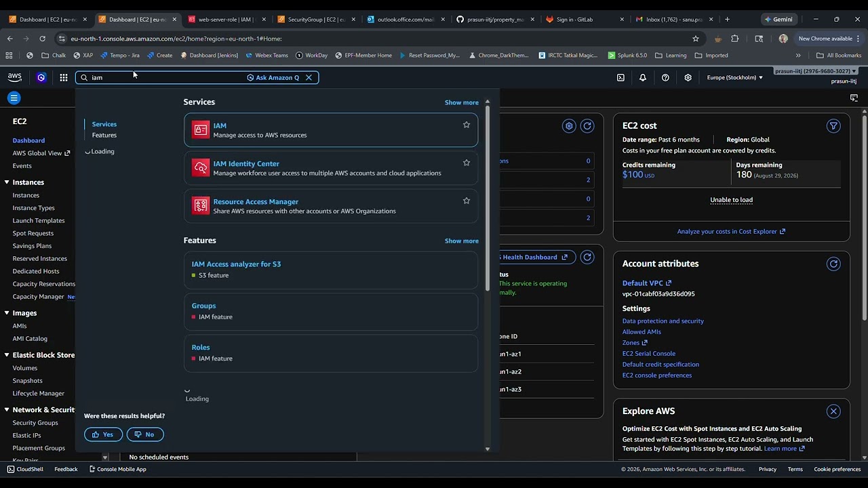Open the prasun-iitj account menu dropdown
Image resolution: width=868 pixels, height=488 pixels.
[815, 71]
